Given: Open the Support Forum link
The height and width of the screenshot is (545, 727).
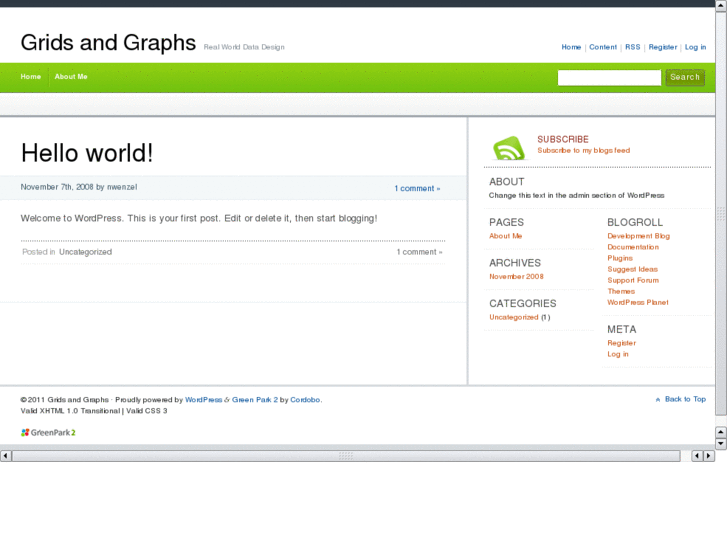Looking at the screenshot, I should click(x=633, y=280).
